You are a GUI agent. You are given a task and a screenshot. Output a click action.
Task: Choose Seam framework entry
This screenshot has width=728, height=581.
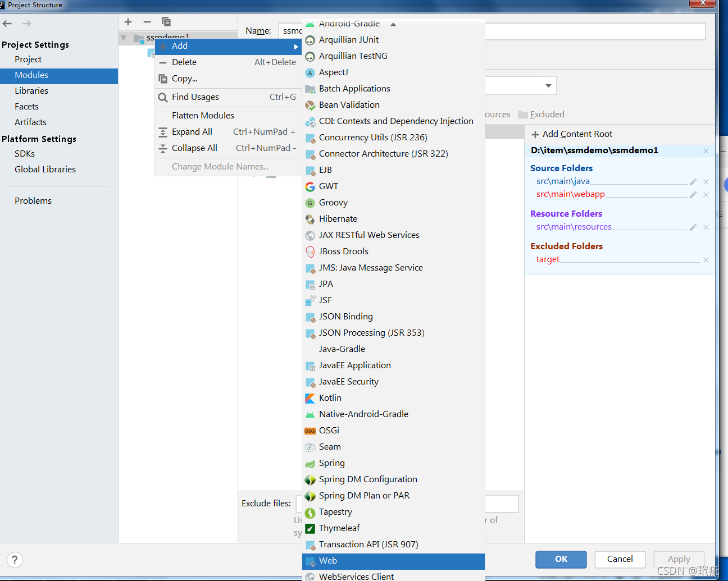[393, 447]
